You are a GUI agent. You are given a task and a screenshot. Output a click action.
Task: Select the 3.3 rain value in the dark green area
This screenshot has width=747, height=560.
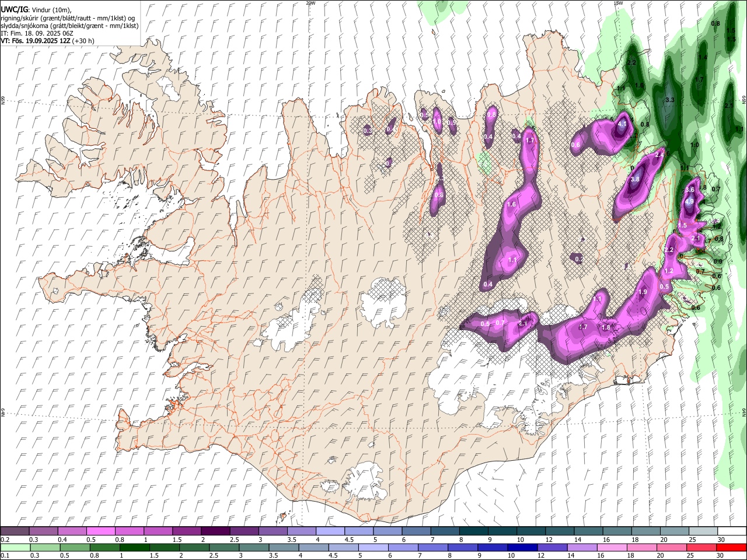(670, 100)
